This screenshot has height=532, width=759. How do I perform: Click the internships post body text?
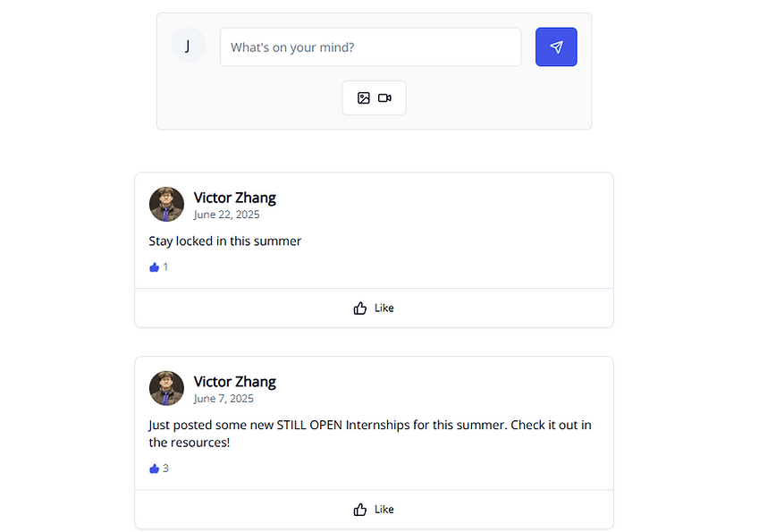tap(370, 434)
